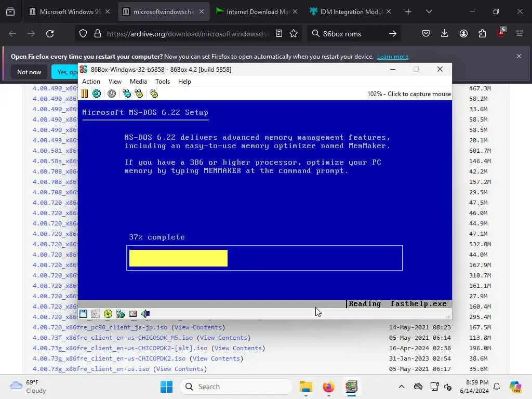This screenshot has height=399, width=532.
Task: View Contents of pc98_client_ja-jp.iso
Action: (x=198, y=327)
